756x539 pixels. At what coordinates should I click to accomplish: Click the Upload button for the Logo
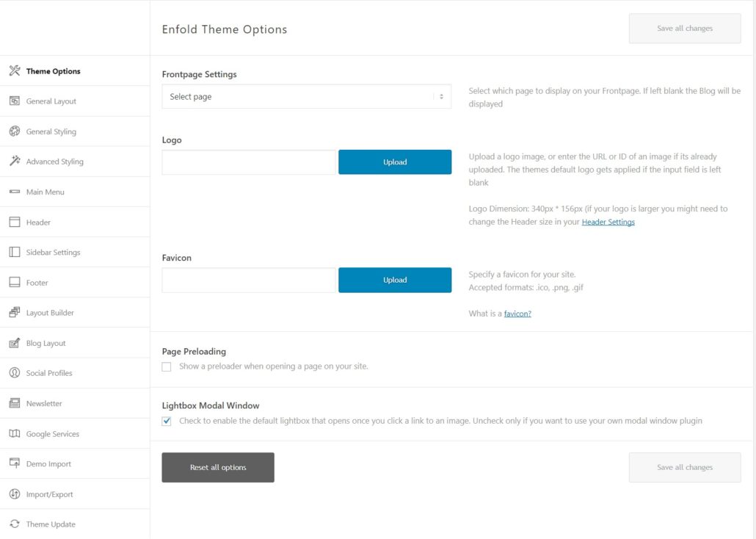point(395,162)
